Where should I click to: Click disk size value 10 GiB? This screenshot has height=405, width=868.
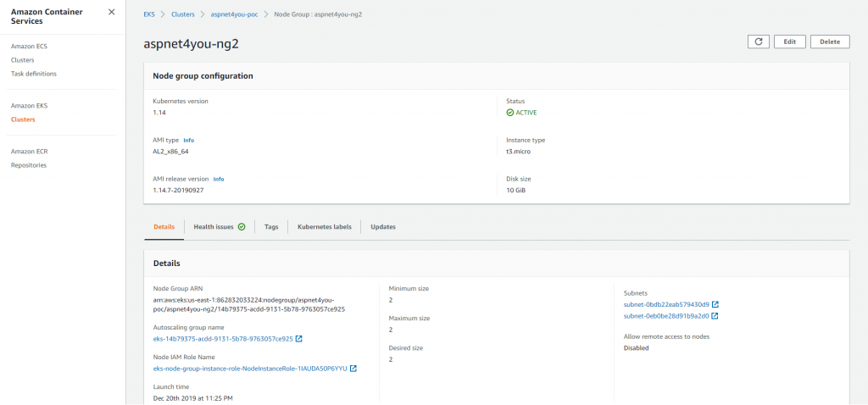[x=516, y=190]
